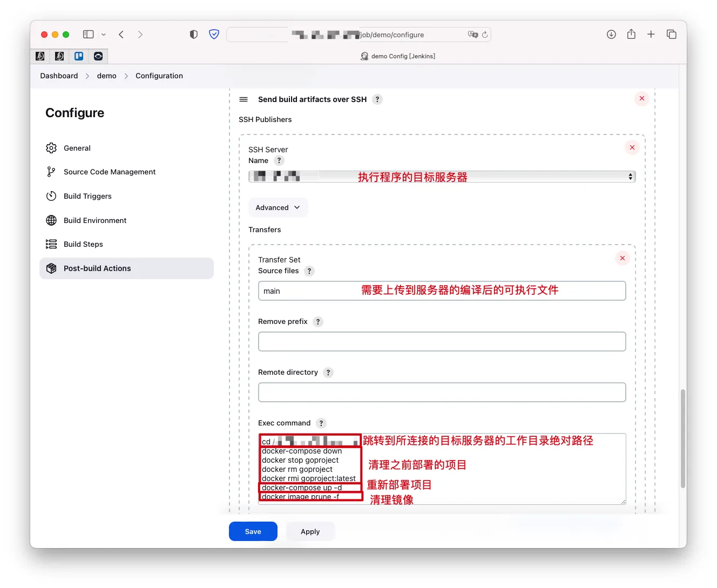
Task: Open the SSH Server Name dropdown
Action: click(x=442, y=177)
